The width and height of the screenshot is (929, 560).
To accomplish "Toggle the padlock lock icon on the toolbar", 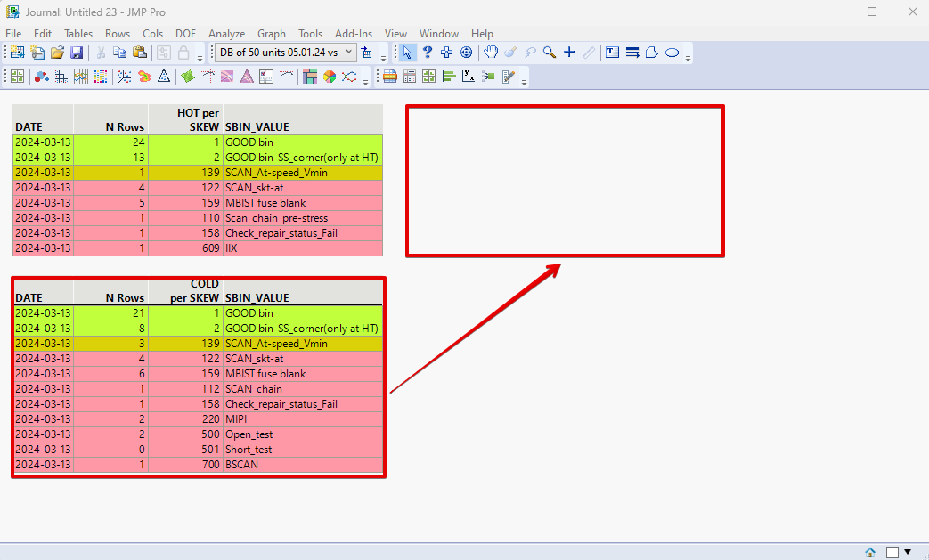I will (183, 52).
